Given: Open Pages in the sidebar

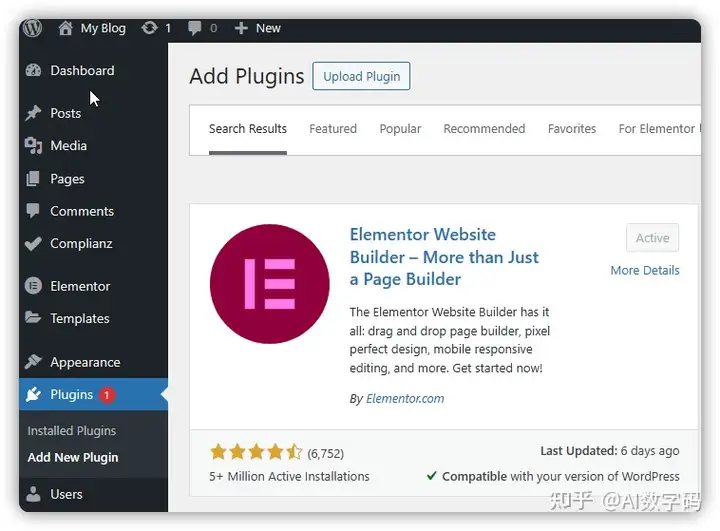Looking at the screenshot, I should [x=68, y=179].
